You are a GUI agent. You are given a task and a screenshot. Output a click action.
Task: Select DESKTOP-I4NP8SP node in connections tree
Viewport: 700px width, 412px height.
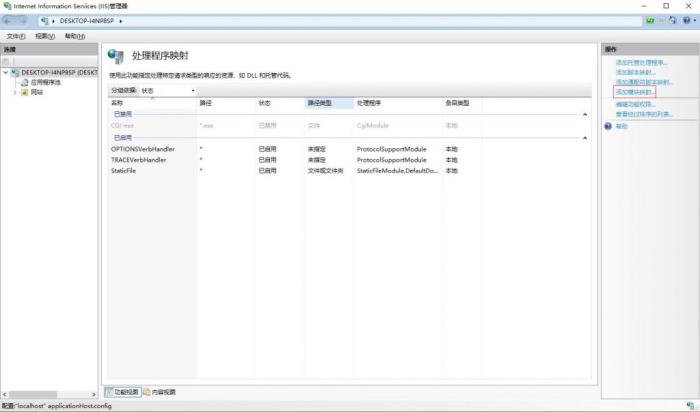click(59, 72)
